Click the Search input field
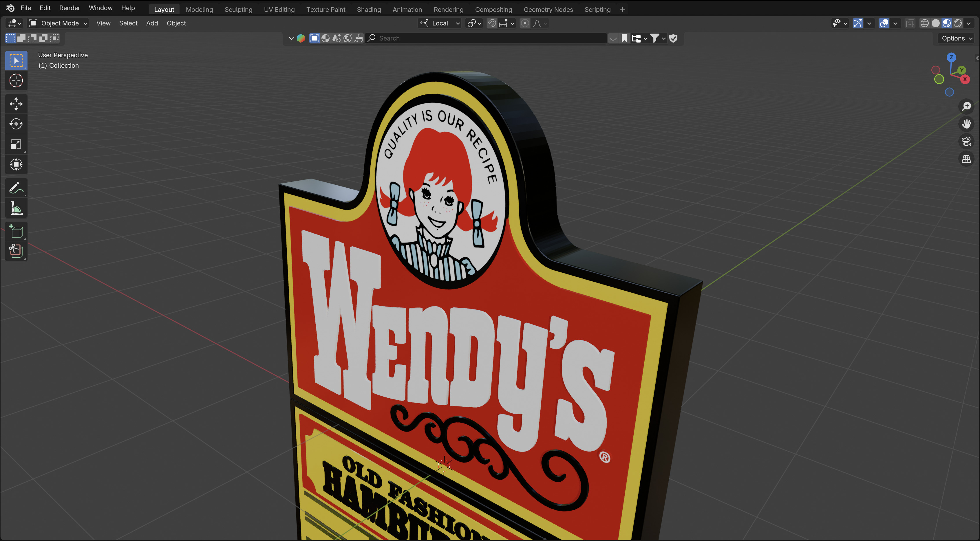 486,38
